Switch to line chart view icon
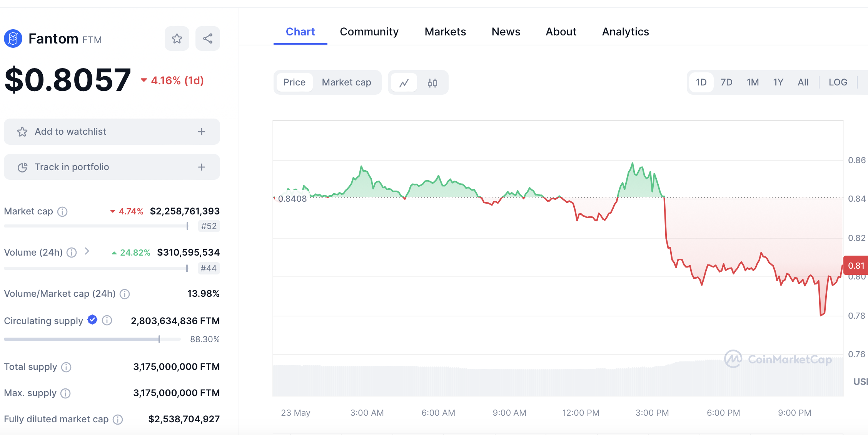868x435 pixels. (x=404, y=83)
